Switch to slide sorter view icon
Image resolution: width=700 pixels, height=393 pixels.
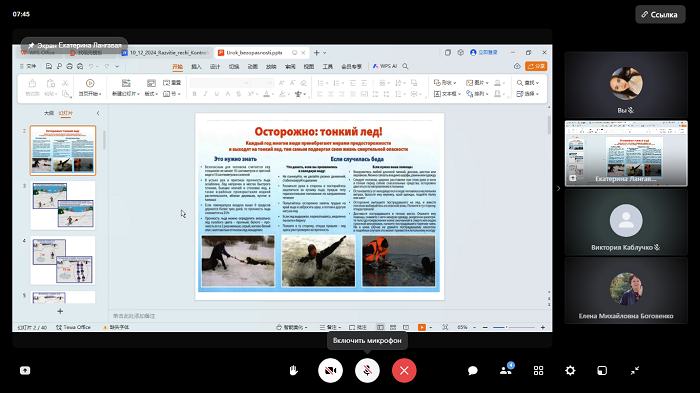(393, 327)
